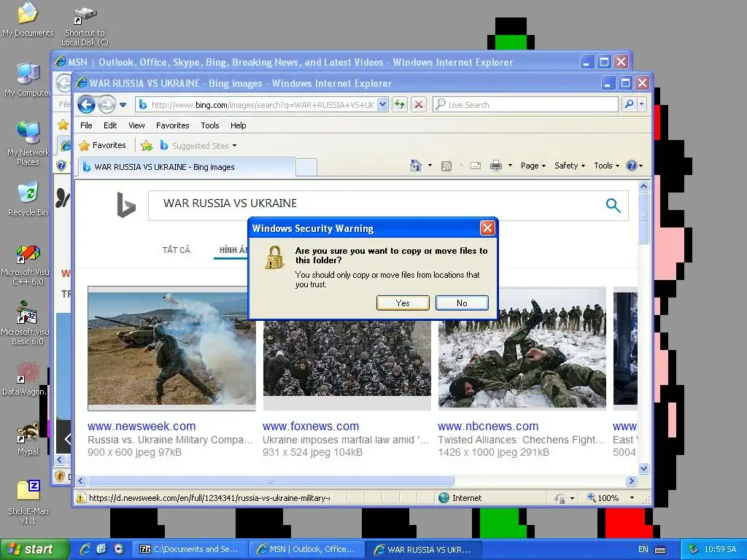747x560 pixels.
Task: Open the My Documents desktop icon
Action: point(28,20)
